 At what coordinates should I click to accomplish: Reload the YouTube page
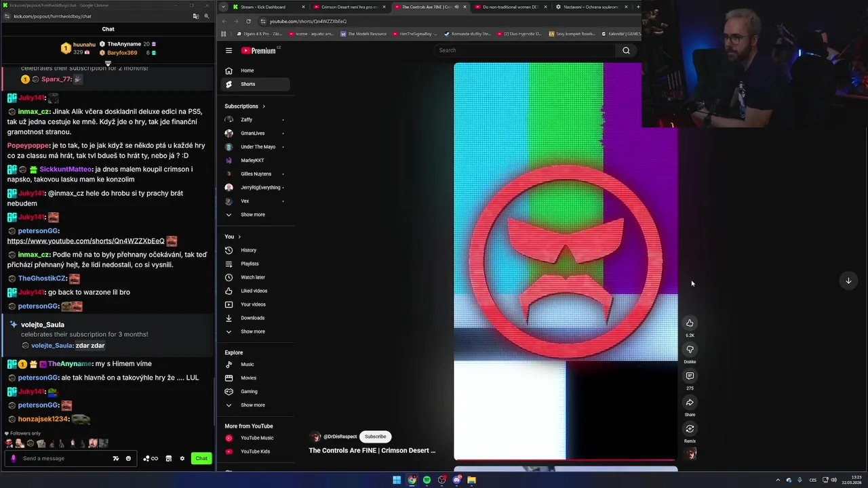248,21
